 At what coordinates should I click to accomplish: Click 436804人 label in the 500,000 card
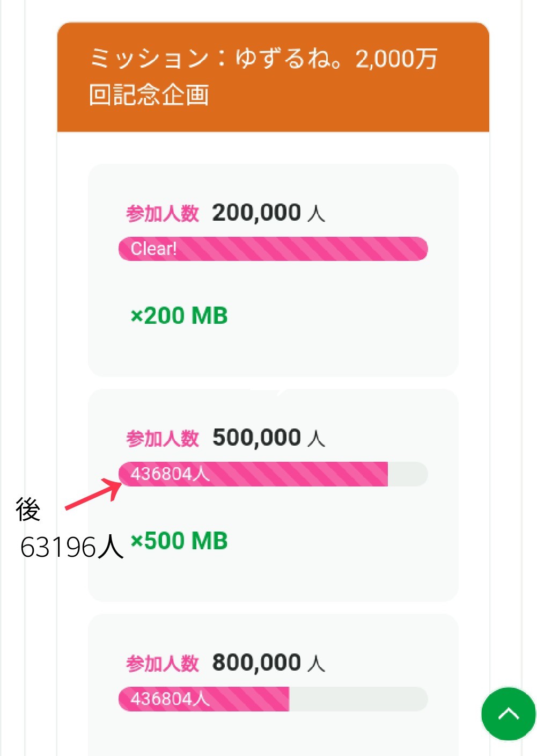(170, 474)
